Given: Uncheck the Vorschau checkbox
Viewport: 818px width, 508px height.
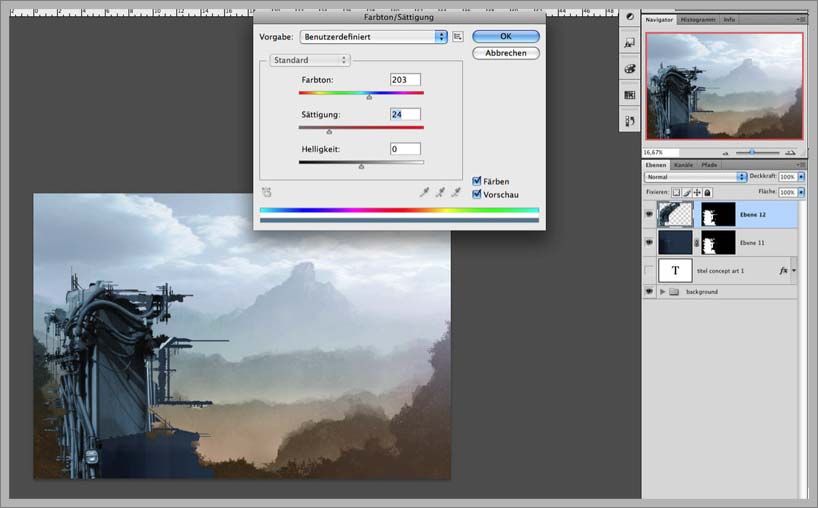Looking at the screenshot, I should point(476,194).
